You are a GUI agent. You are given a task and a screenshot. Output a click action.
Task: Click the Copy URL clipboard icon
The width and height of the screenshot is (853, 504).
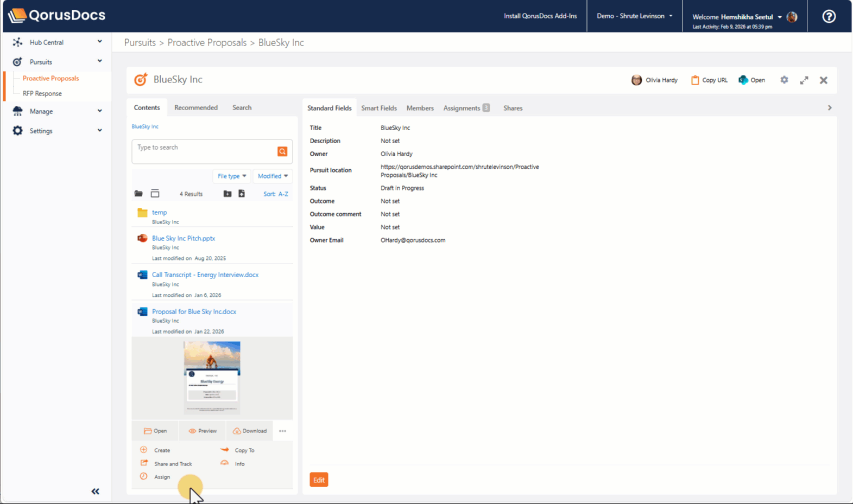[x=695, y=80]
